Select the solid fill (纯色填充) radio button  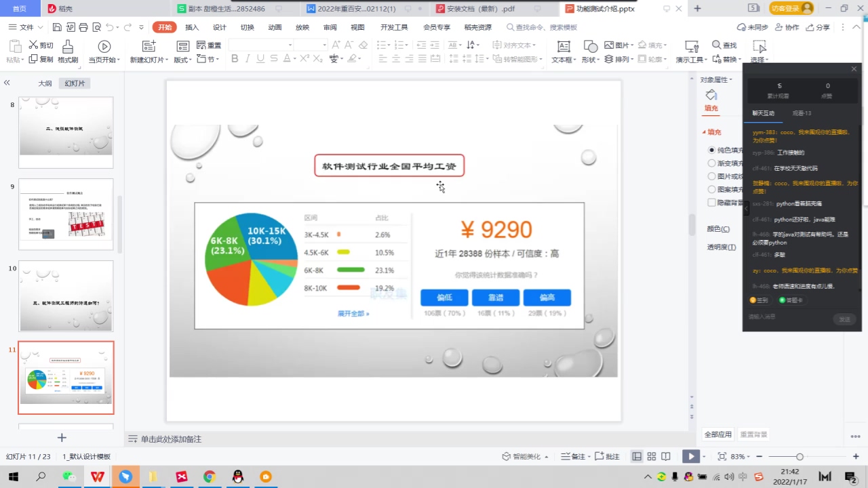[711, 150]
